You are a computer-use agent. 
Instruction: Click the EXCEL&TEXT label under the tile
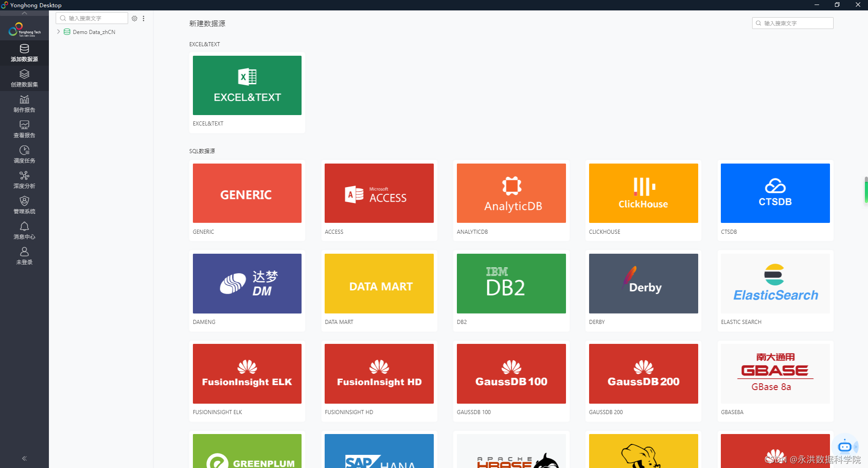pos(208,124)
